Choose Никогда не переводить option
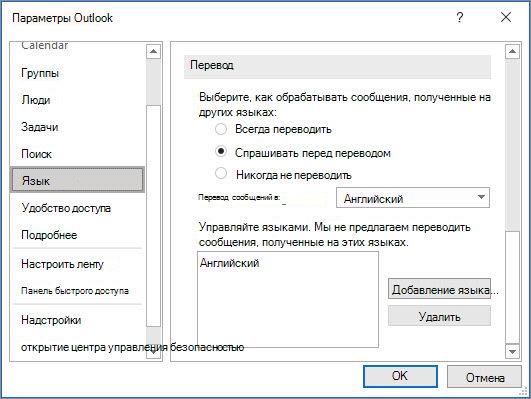Viewport: 531px width, 399px height. point(221,173)
